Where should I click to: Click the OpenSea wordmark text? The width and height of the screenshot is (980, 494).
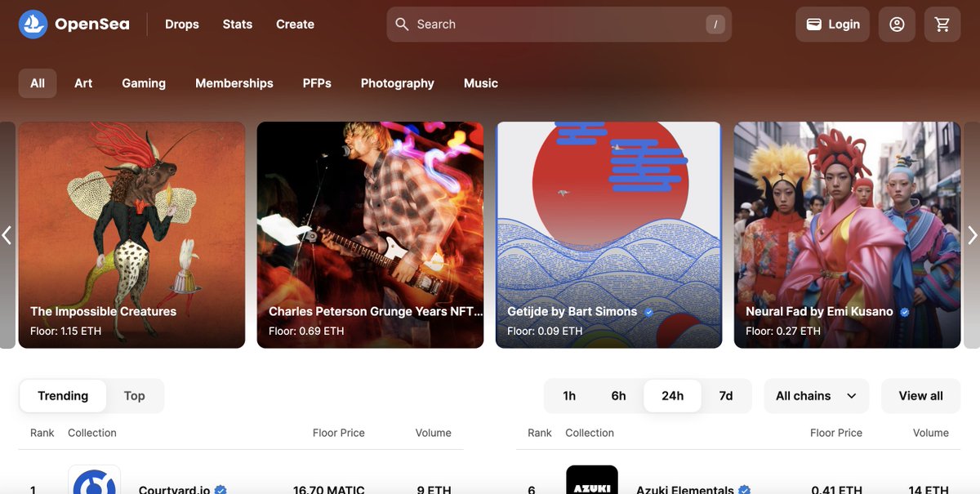click(x=92, y=24)
